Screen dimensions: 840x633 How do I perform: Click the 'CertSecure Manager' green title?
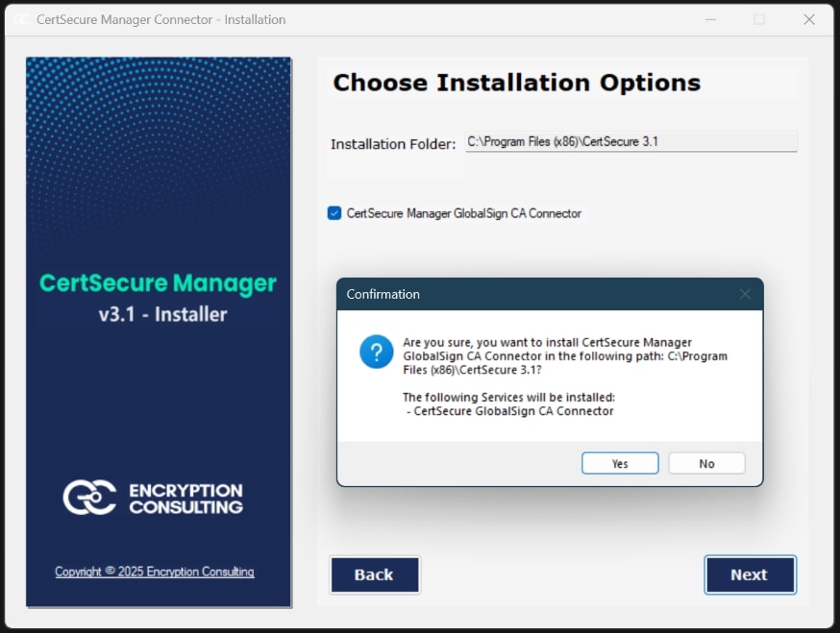tap(158, 283)
